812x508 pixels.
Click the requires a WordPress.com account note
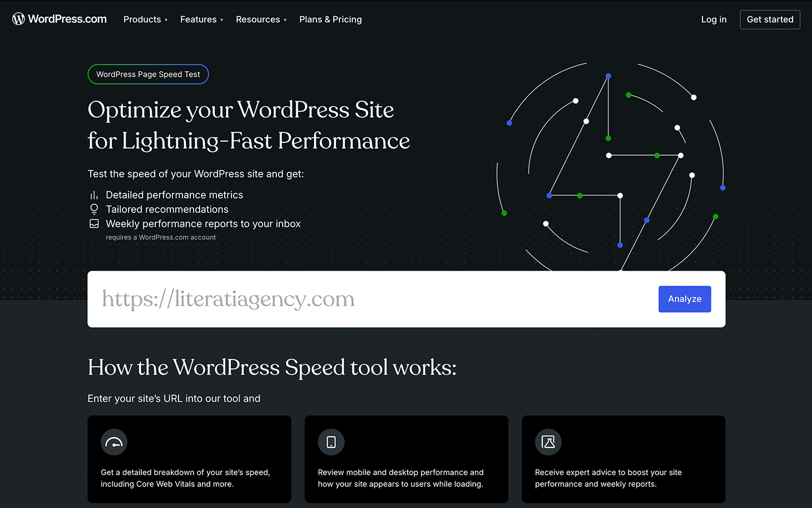(x=161, y=237)
